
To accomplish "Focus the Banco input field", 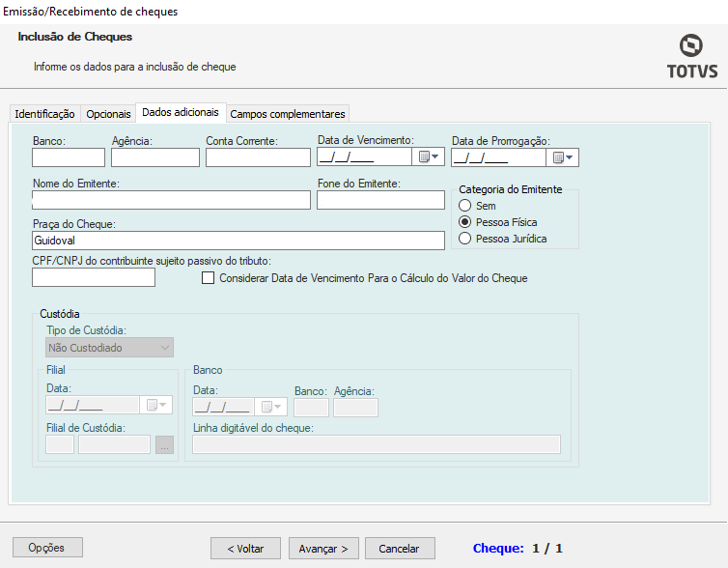I will pyautogui.click(x=69, y=157).
